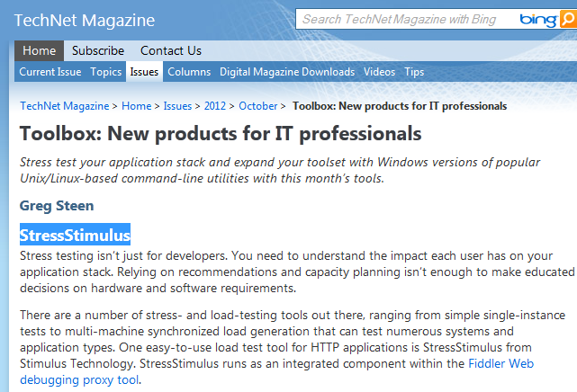
Task: Click paragraph starting 'Stress testing isn't just'
Action: click(x=296, y=272)
